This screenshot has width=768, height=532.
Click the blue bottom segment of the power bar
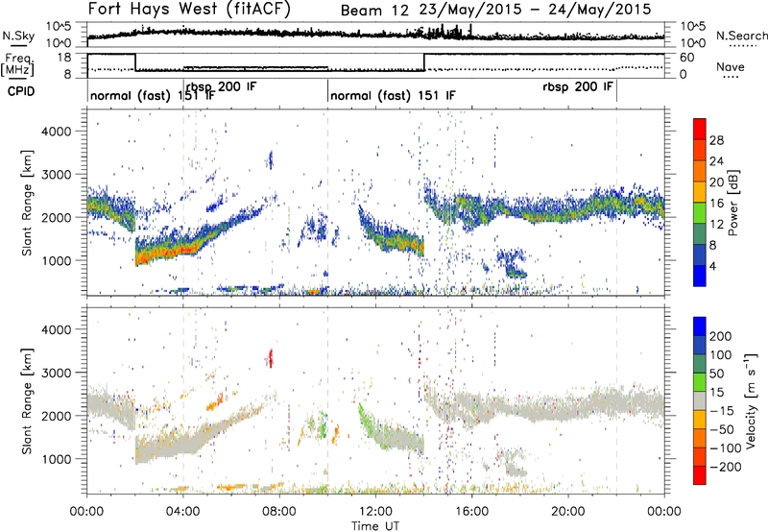(700, 276)
